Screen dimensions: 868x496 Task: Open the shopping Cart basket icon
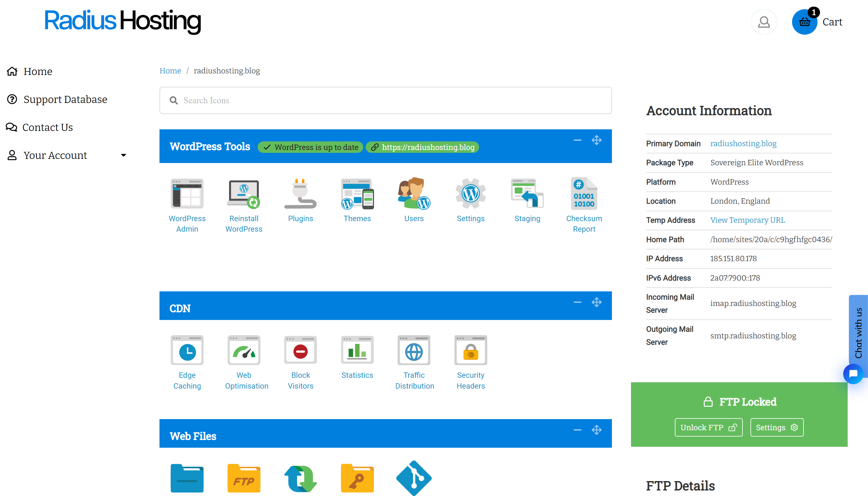804,22
